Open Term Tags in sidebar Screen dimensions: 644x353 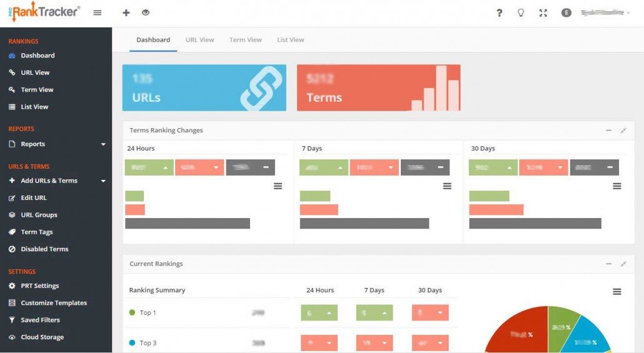[36, 232]
